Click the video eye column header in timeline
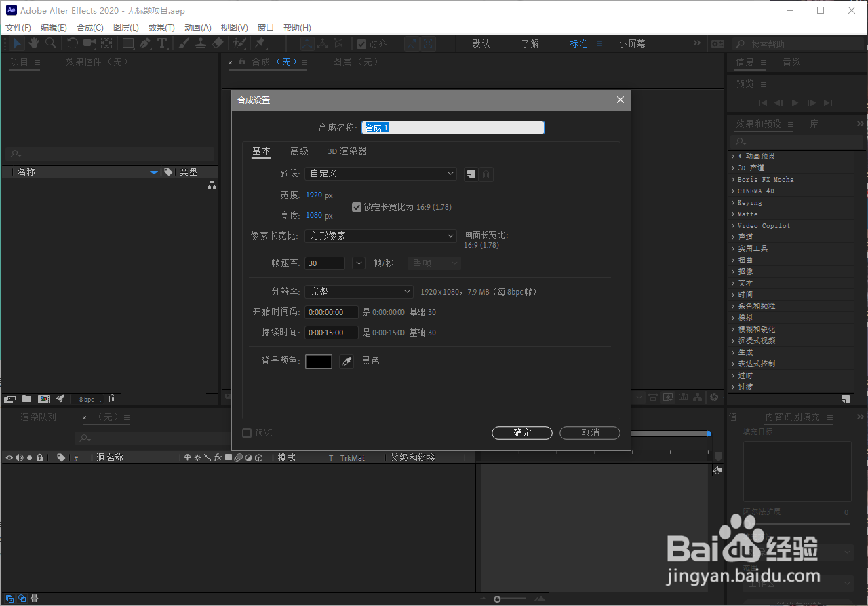The width and height of the screenshot is (868, 606). pos(9,458)
